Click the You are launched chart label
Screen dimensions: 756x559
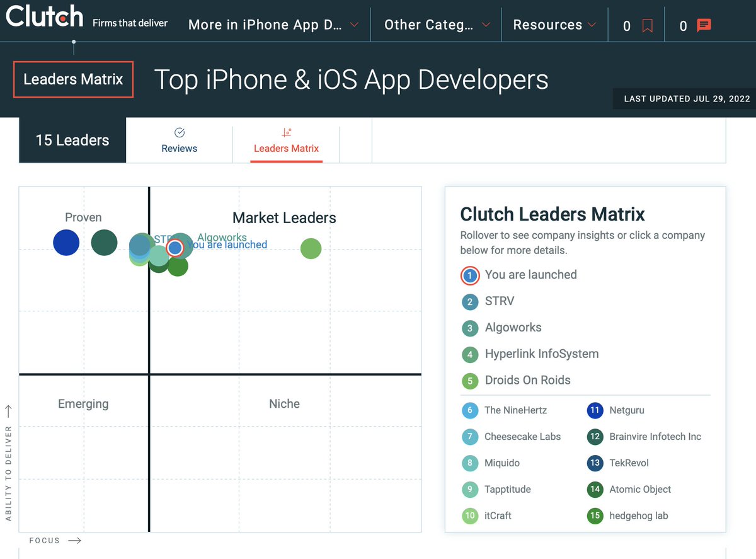[227, 245]
